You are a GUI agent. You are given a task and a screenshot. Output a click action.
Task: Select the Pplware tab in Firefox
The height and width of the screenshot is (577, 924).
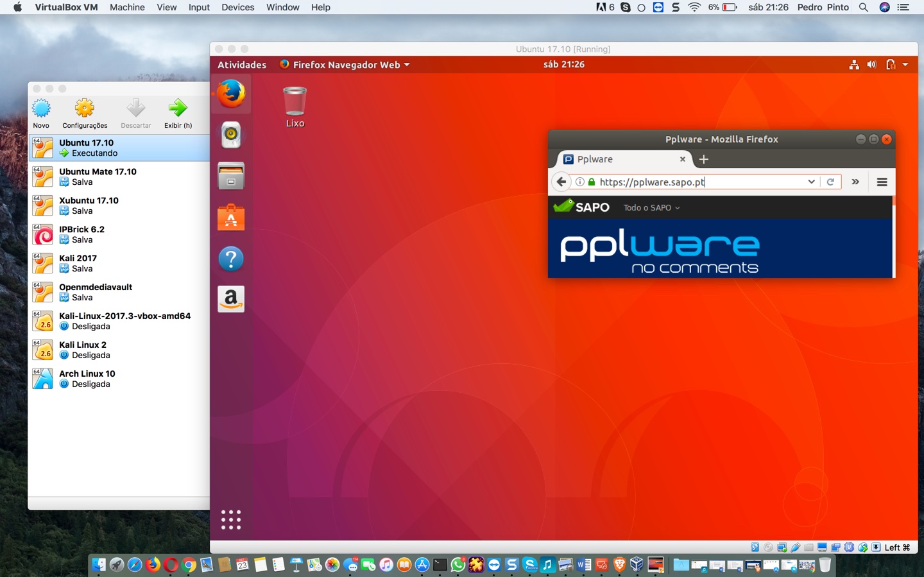click(x=616, y=159)
